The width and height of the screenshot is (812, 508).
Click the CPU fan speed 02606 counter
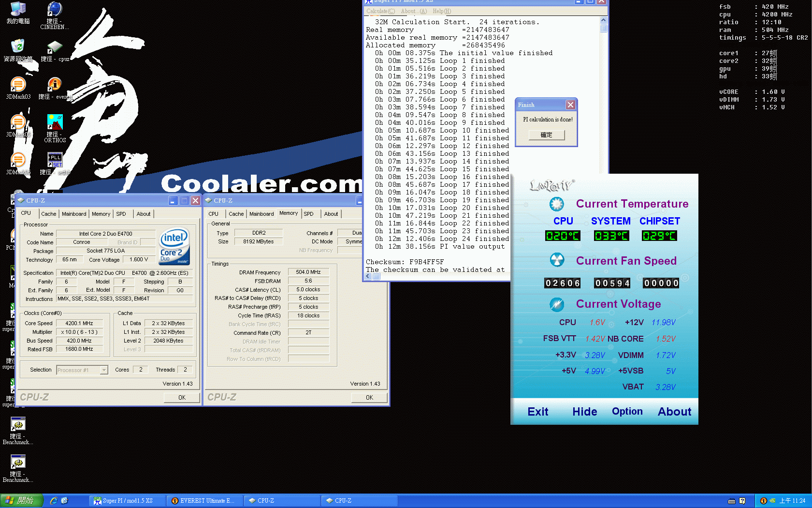point(563,283)
